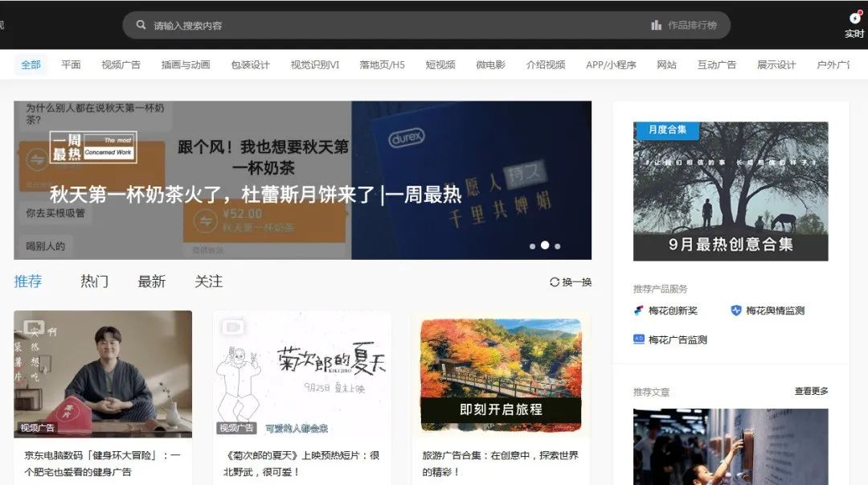
Task: Switch to the 热门 feed tab
Action: tap(95, 282)
